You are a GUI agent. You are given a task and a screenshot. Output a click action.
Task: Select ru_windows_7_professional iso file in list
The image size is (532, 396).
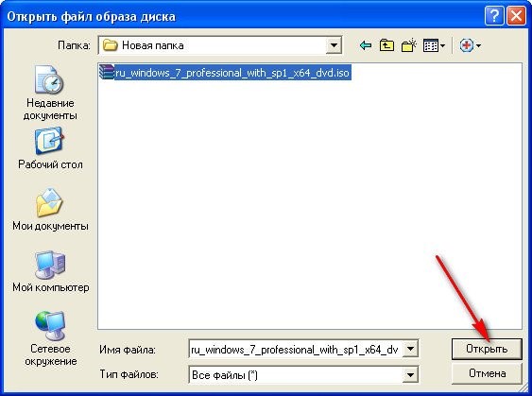(225, 73)
